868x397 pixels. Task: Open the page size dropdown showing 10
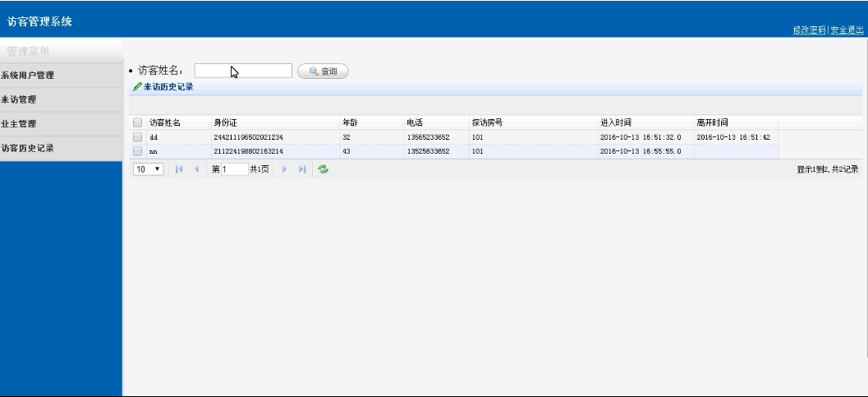149,169
